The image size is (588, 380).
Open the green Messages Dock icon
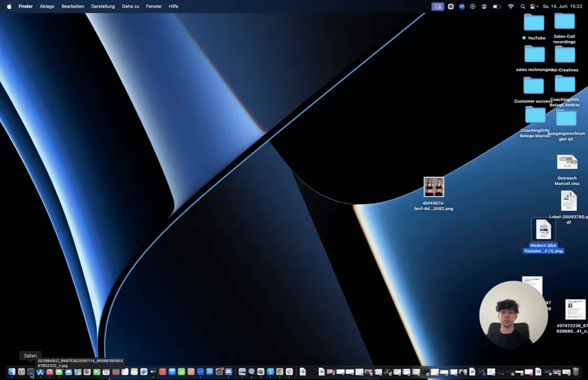[x=59, y=372]
